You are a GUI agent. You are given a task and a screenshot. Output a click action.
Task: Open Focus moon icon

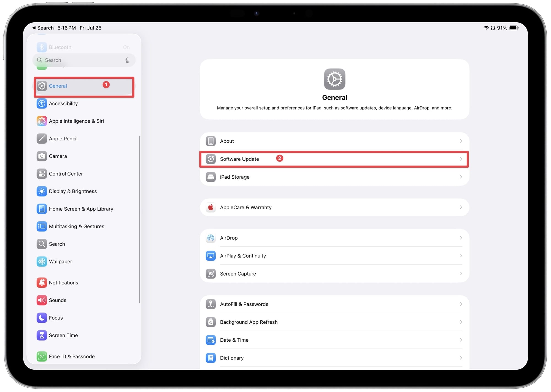coord(42,318)
